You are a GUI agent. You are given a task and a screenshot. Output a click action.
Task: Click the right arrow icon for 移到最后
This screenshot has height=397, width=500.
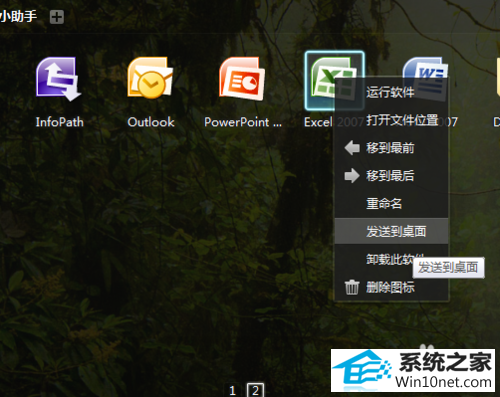pyautogui.click(x=352, y=176)
